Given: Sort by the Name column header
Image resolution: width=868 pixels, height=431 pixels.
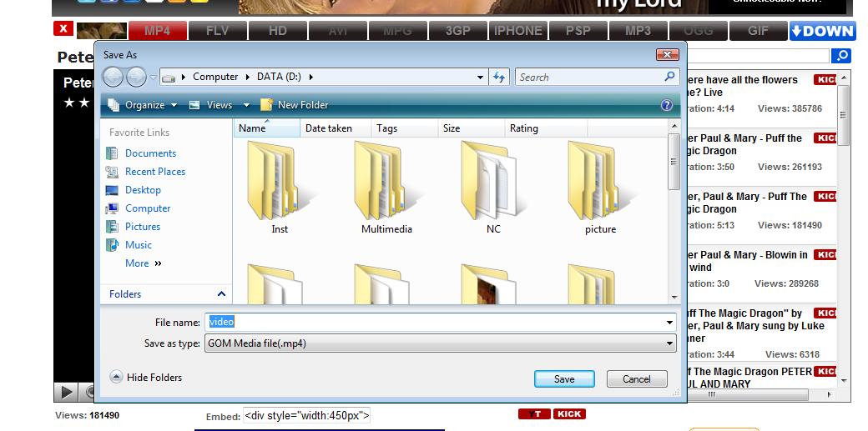Looking at the screenshot, I should click(267, 128).
